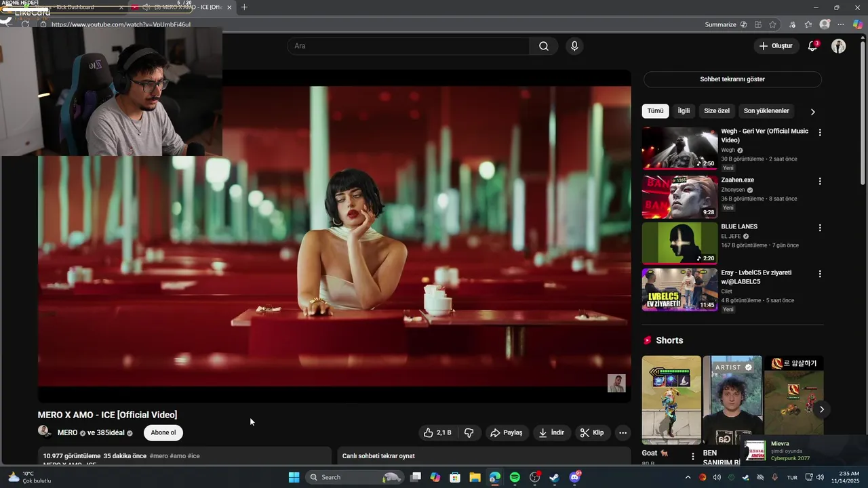Click the Paylaş share button
Image resolution: width=868 pixels, height=488 pixels.
(x=506, y=432)
